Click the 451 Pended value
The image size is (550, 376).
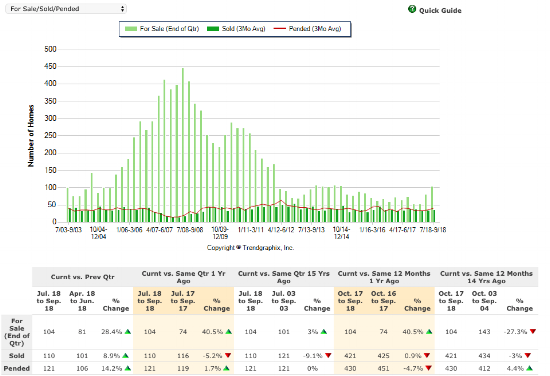(383, 368)
